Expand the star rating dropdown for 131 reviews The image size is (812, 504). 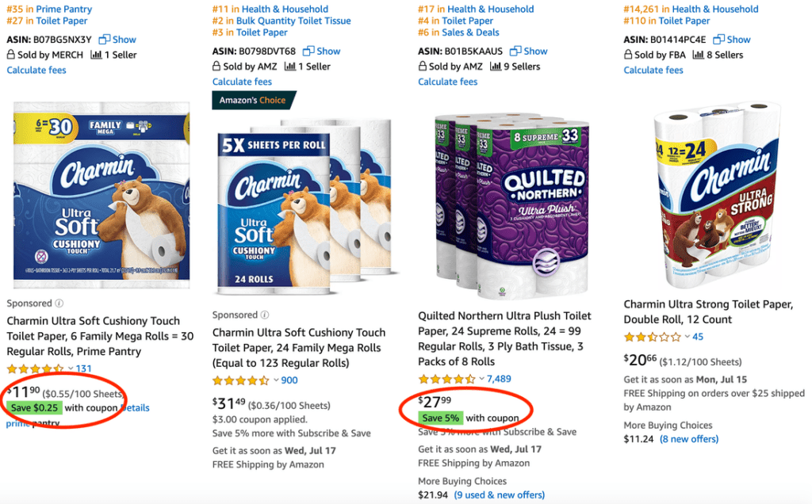70,368
